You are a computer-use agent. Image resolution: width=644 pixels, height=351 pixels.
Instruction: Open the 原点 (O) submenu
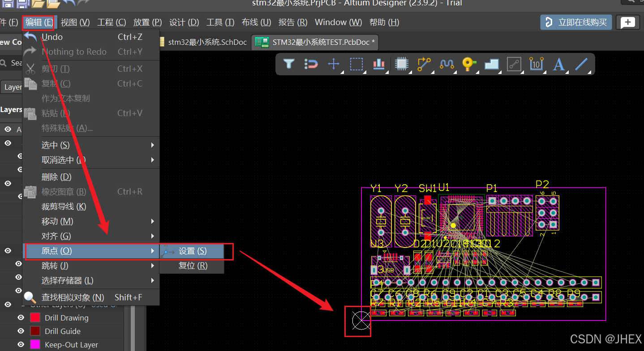[x=91, y=251]
